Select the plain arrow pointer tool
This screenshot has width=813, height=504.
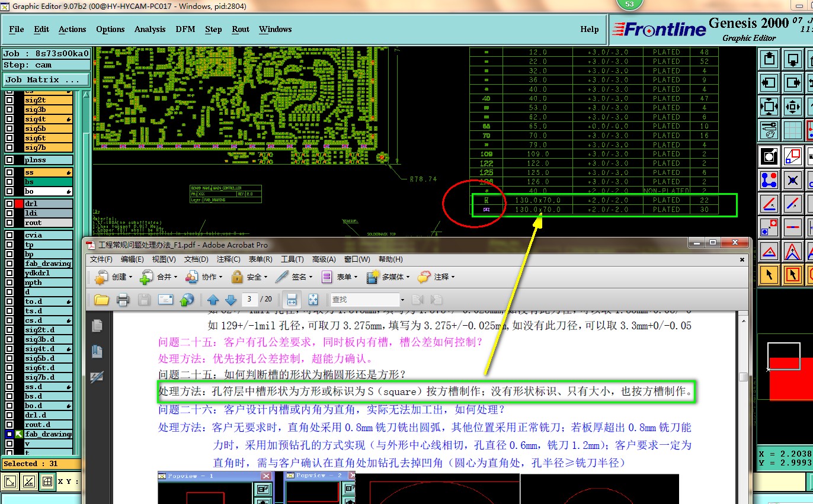click(x=769, y=274)
